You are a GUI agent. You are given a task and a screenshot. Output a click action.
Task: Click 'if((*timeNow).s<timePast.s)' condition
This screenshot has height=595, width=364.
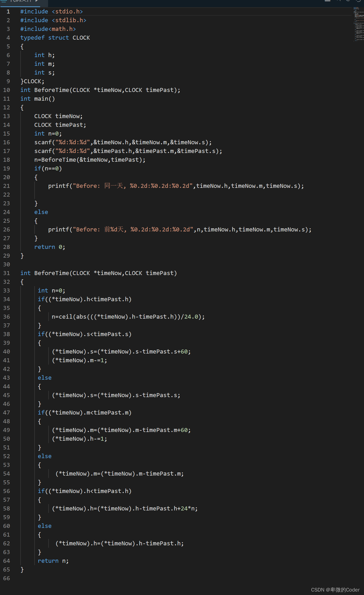tap(85, 334)
